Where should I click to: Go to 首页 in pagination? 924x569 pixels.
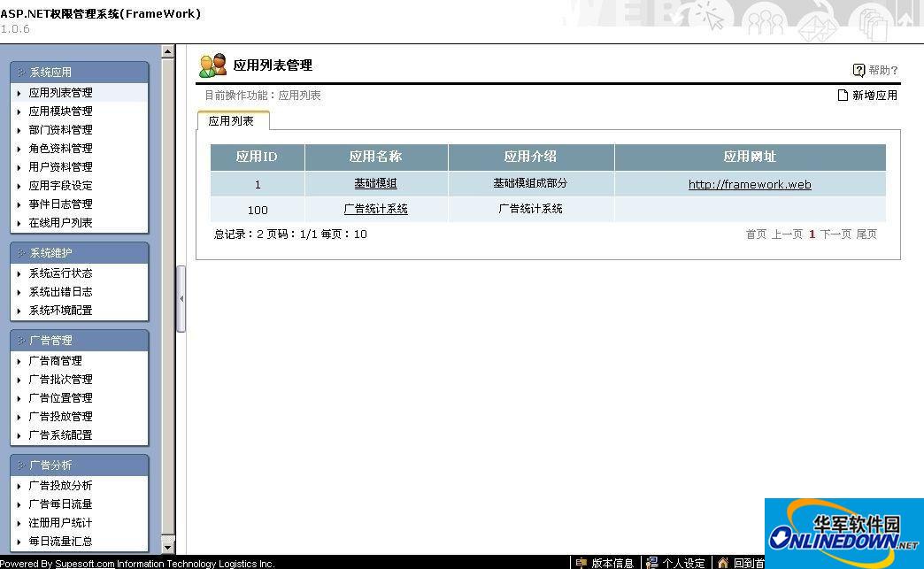[756, 235]
